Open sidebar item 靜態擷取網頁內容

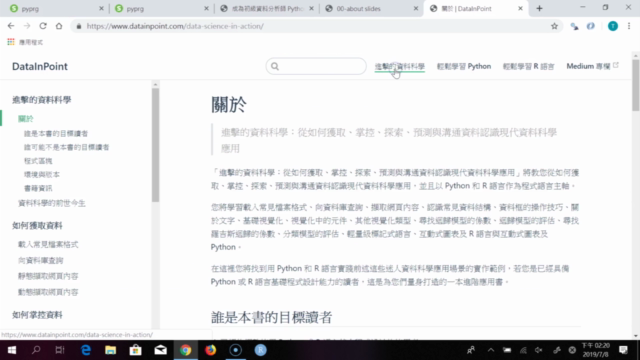click(48, 276)
